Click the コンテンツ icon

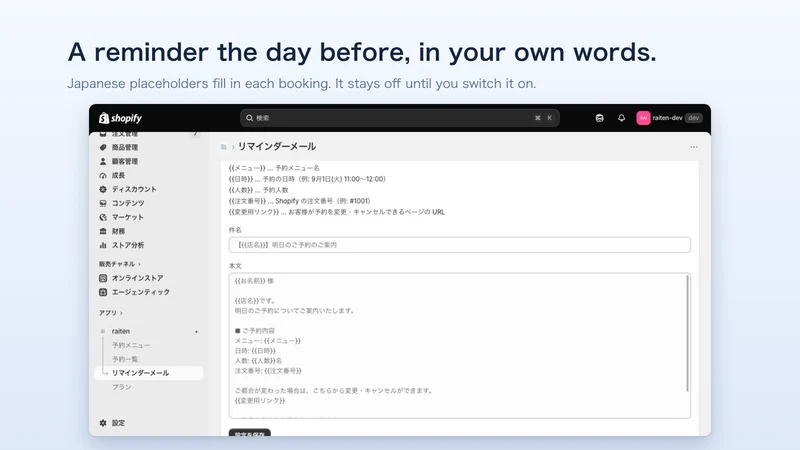(103, 203)
